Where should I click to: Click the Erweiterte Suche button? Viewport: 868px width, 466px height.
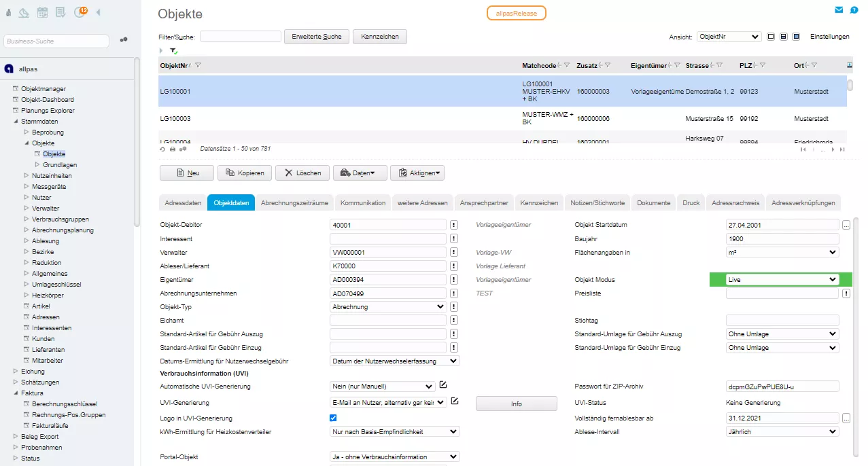tap(317, 37)
